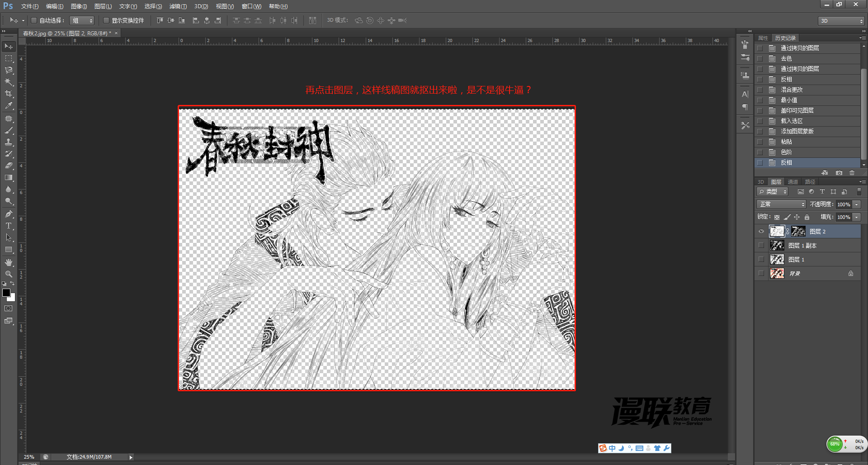This screenshot has height=465, width=868.
Task: Click the 25% zoom field in status bar
Action: (x=30, y=457)
